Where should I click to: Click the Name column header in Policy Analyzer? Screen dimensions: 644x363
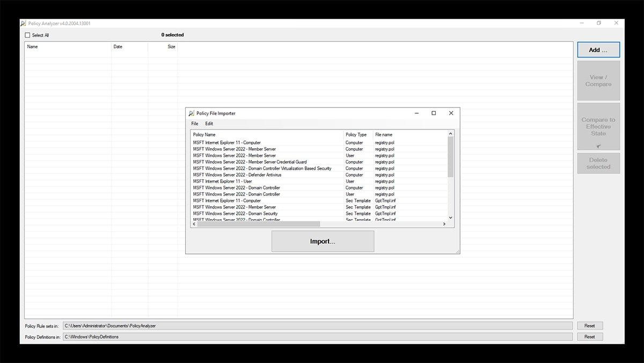click(68, 47)
